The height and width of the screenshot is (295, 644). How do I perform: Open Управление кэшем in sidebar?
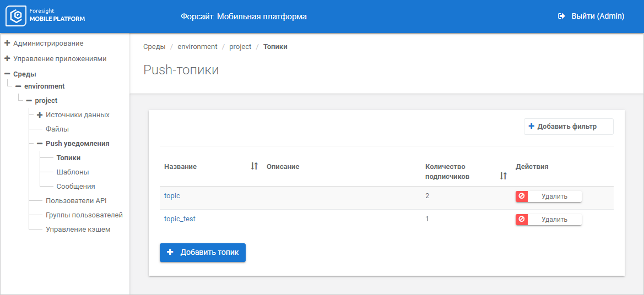point(78,230)
